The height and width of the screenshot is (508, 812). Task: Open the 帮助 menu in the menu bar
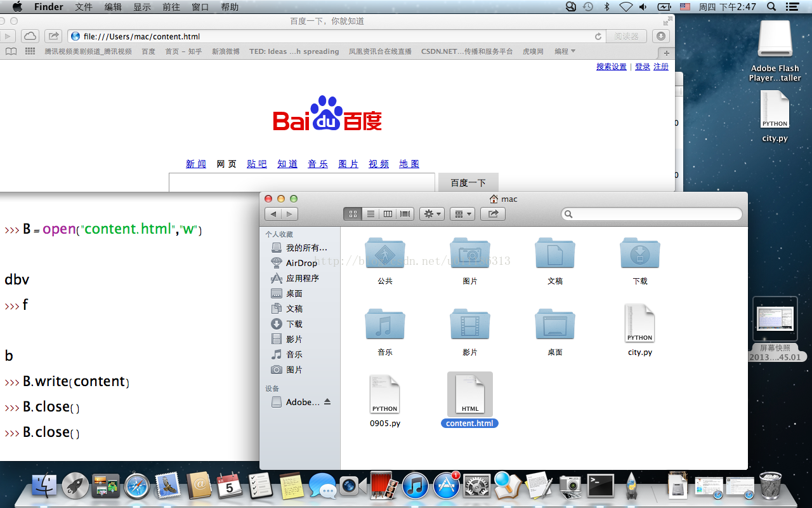pos(230,7)
